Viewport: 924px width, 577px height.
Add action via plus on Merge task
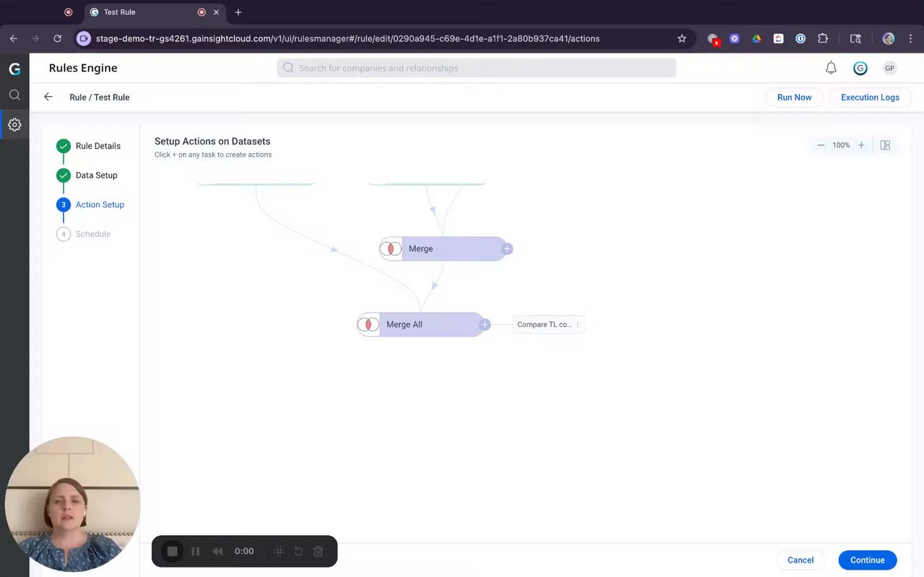pos(507,248)
